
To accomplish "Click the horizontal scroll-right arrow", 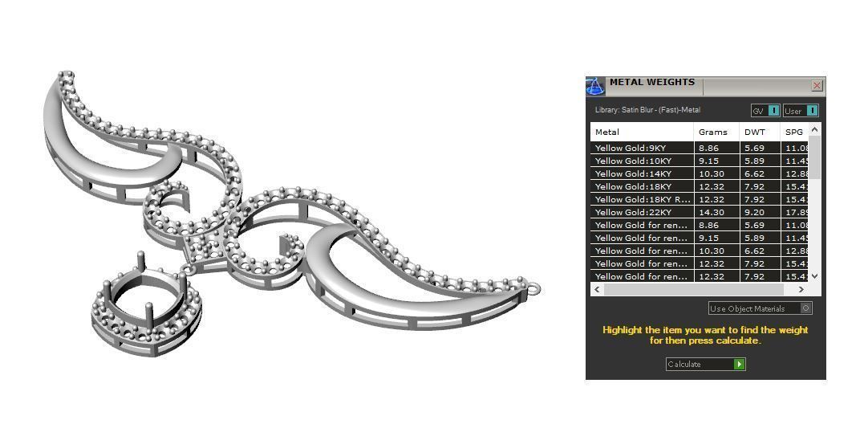I will pyautogui.click(x=801, y=289).
